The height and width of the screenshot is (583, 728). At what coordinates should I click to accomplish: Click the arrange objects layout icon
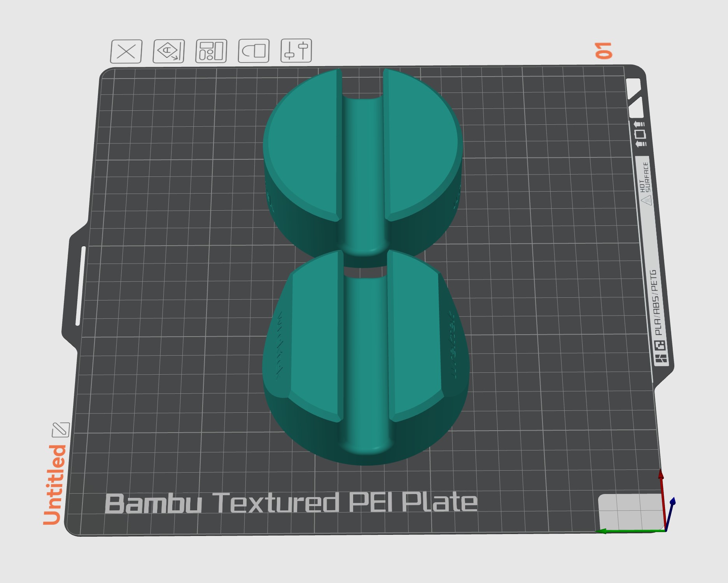pos(211,51)
